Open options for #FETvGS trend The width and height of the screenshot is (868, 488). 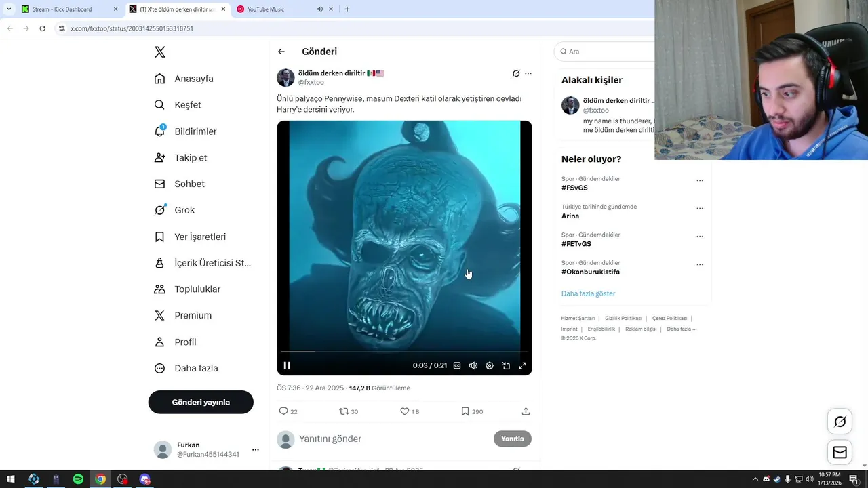(x=700, y=237)
